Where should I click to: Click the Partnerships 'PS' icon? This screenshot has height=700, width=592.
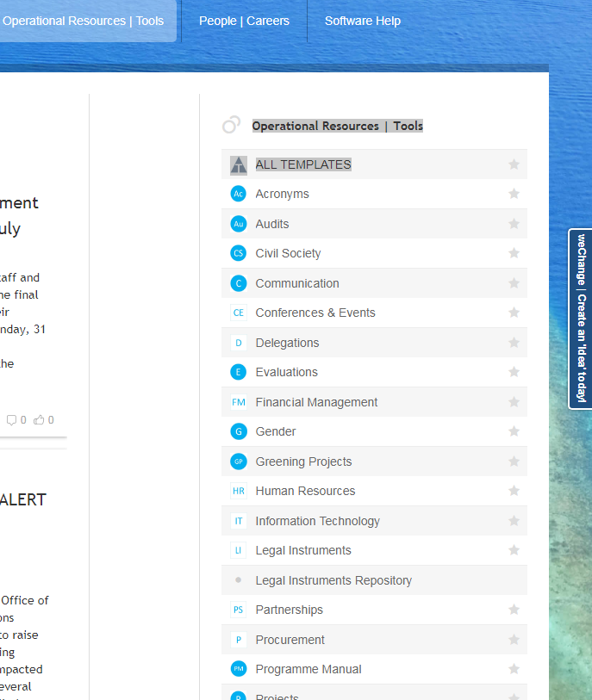239,610
